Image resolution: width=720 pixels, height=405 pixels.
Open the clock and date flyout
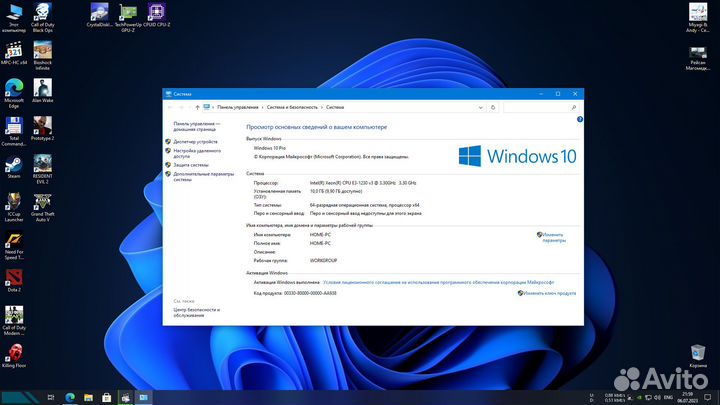pyautogui.click(x=687, y=397)
